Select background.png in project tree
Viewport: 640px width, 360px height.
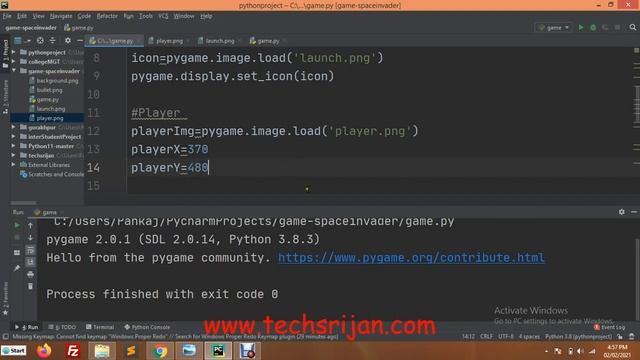click(x=53, y=80)
